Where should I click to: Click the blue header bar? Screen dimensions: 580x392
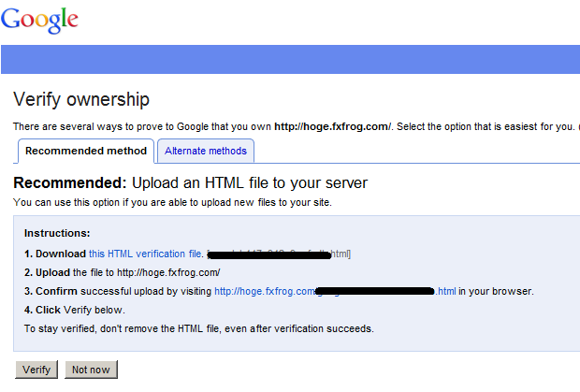pos(290,58)
